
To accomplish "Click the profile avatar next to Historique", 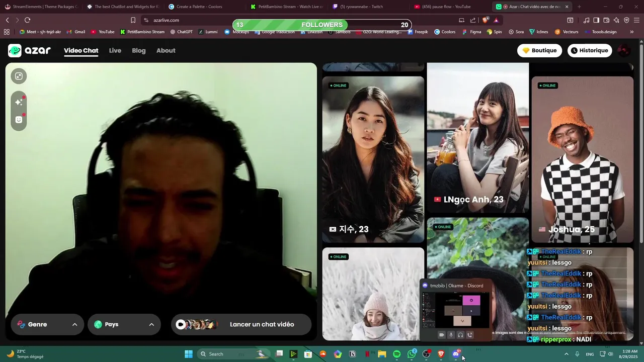I will point(624,50).
